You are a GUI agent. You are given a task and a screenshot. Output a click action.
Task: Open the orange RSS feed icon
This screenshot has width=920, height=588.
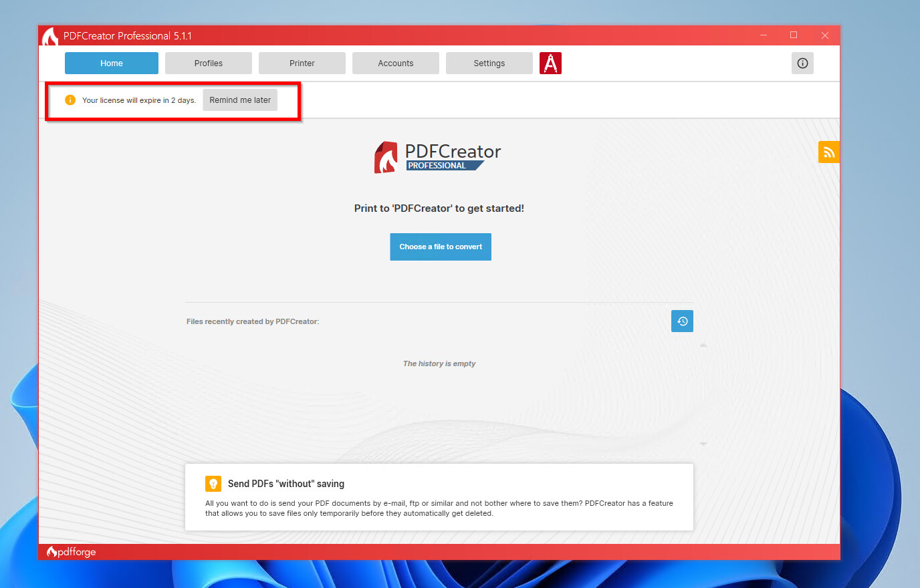828,152
